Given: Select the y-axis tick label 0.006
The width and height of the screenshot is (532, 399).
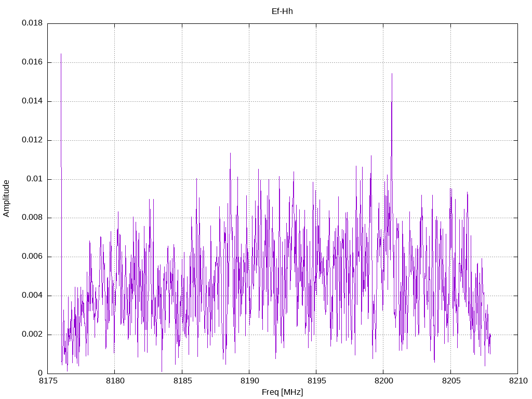Looking at the screenshot, I should pos(32,257).
